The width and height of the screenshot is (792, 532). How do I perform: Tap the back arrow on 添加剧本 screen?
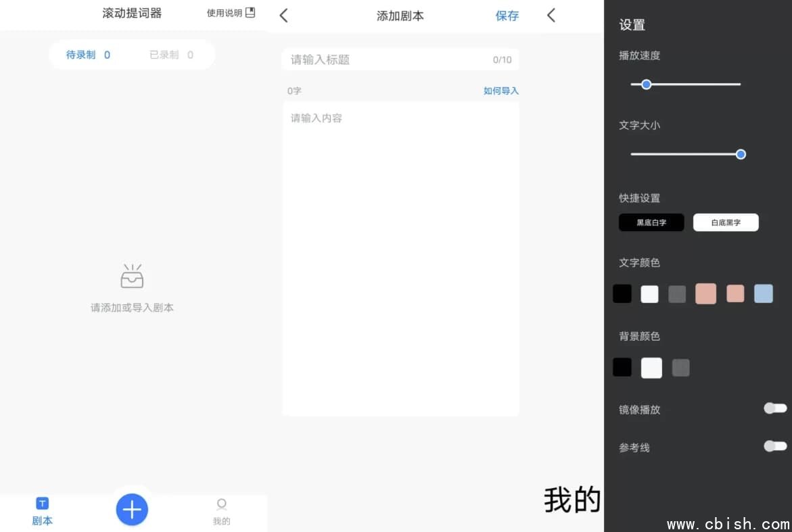click(x=283, y=16)
